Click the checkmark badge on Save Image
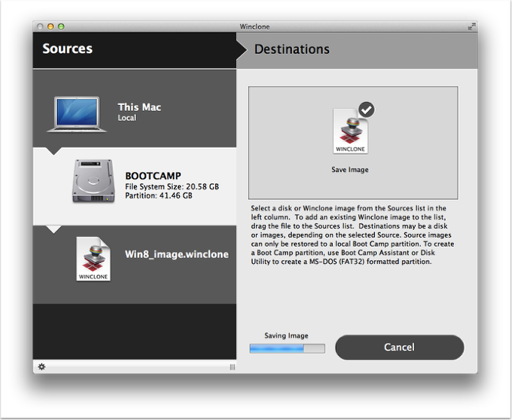 click(x=366, y=109)
